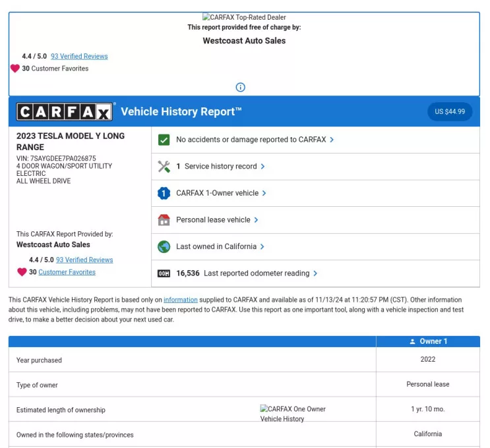
Task: Expand the Last reported odometer reading chevron
Action: [315, 273]
